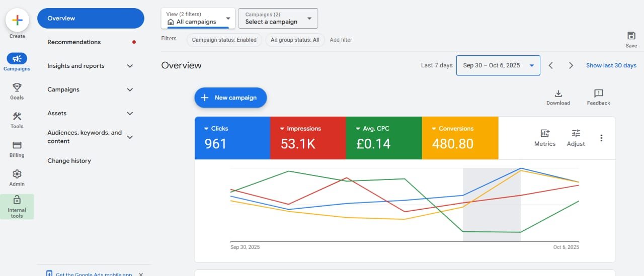Expand Insights and reports section

pyautogui.click(x=130, y=66)
